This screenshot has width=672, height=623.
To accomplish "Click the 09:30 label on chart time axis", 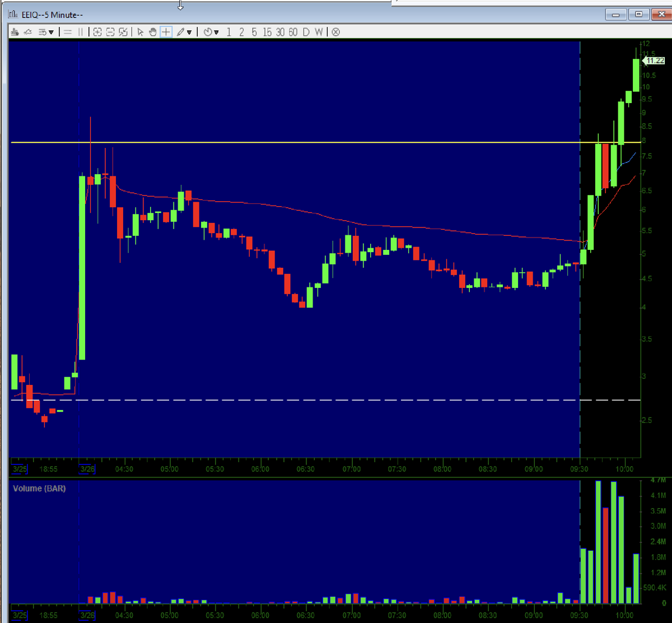I will (x=580, y=469).
